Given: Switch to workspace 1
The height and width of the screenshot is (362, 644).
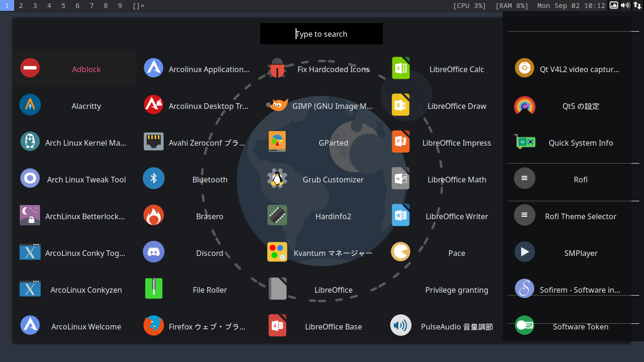Looking at the screenshot, I should tap(7, 6).
